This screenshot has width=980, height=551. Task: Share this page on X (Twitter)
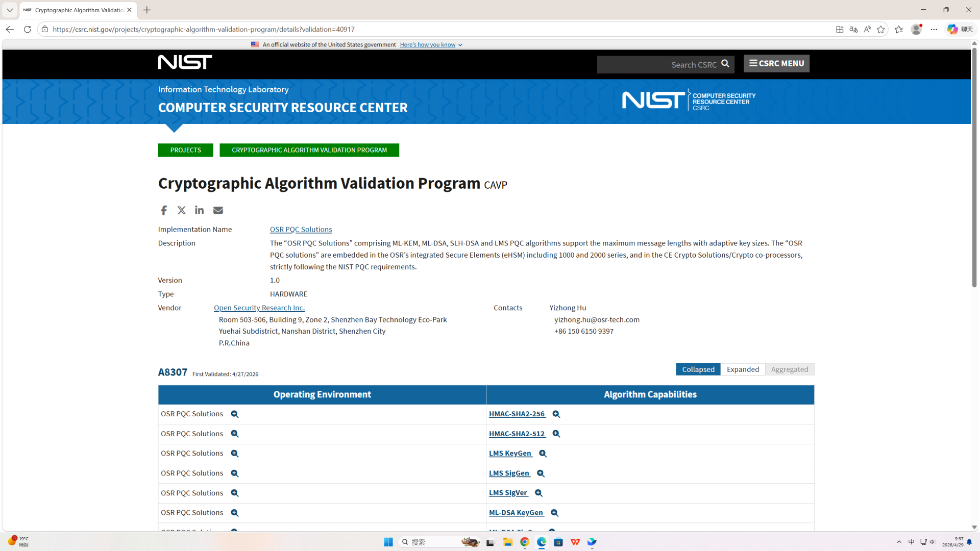tap(182, 210)
